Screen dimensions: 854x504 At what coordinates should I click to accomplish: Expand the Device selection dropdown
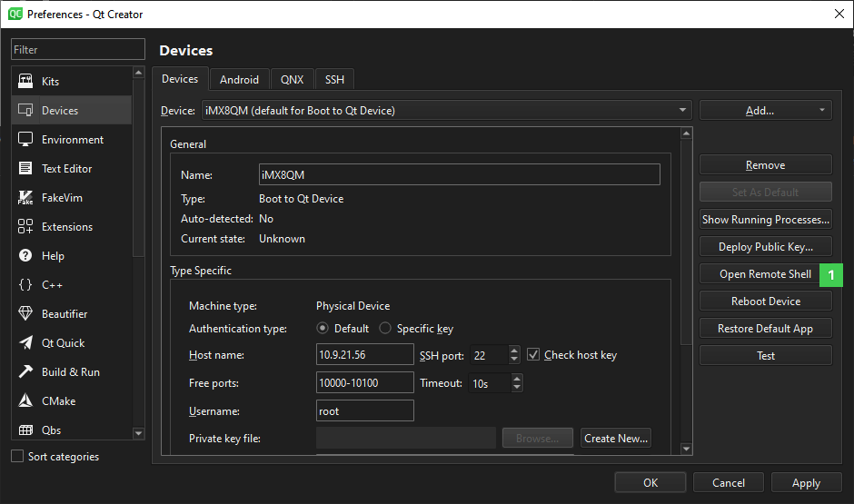coord(682,111)
